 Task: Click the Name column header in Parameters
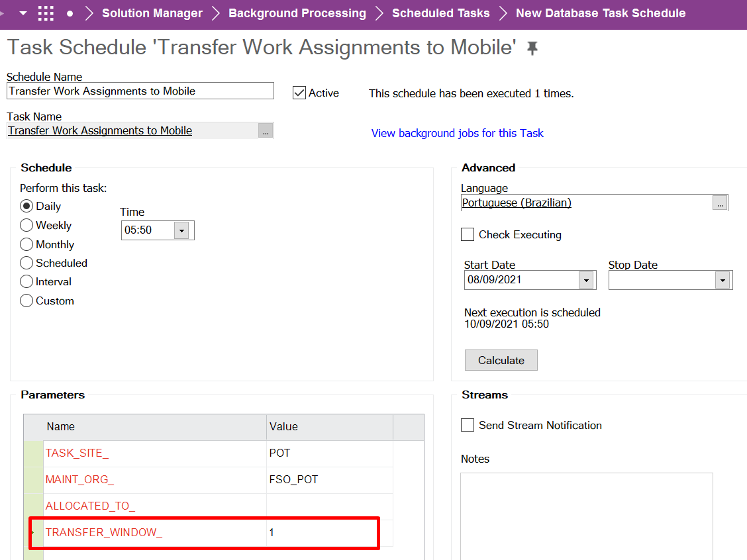click(x=155, y=427)
